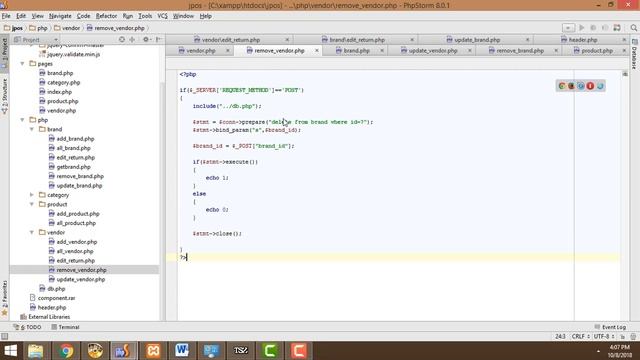Close the remove_vendor.php tab
Image resolution: width=640 pixels, height=360 pixels.
(x=317, y=51)
